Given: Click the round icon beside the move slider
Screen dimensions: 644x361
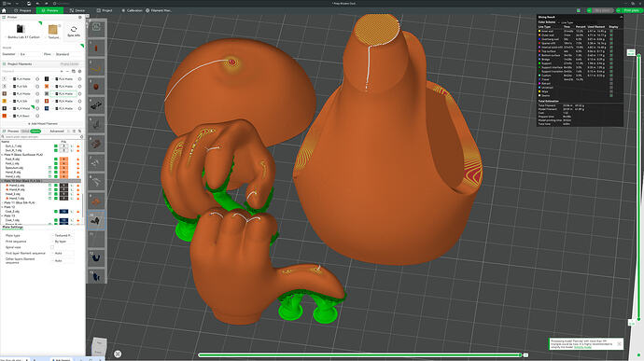Looking at the screenshot, I should [x=118, y=354].
